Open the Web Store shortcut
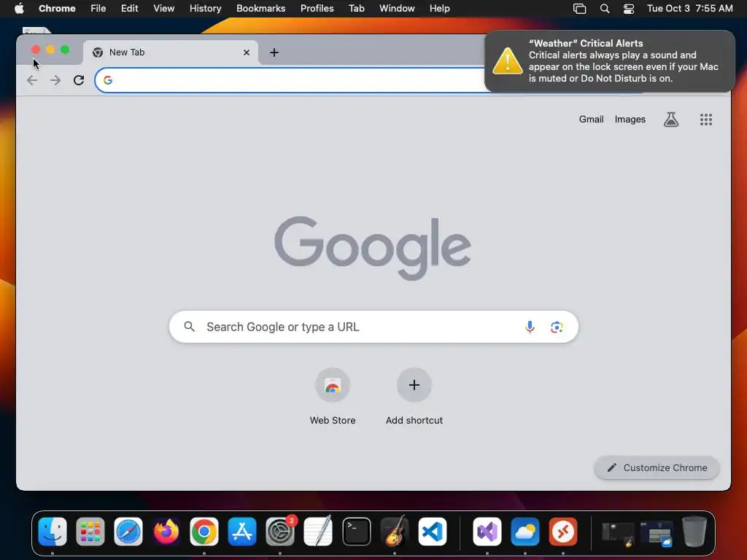747x560 pixels. click(333, 397)
